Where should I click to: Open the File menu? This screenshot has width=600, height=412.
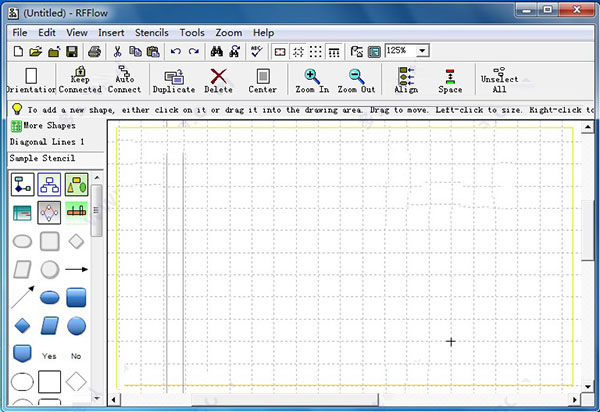coord(20,33)
